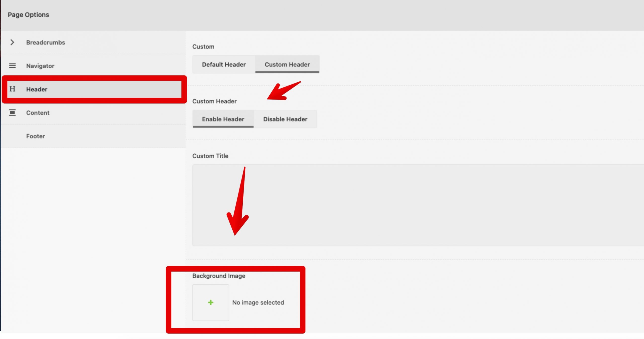Click the Header icon in sidebar

[x=12, y=89]
